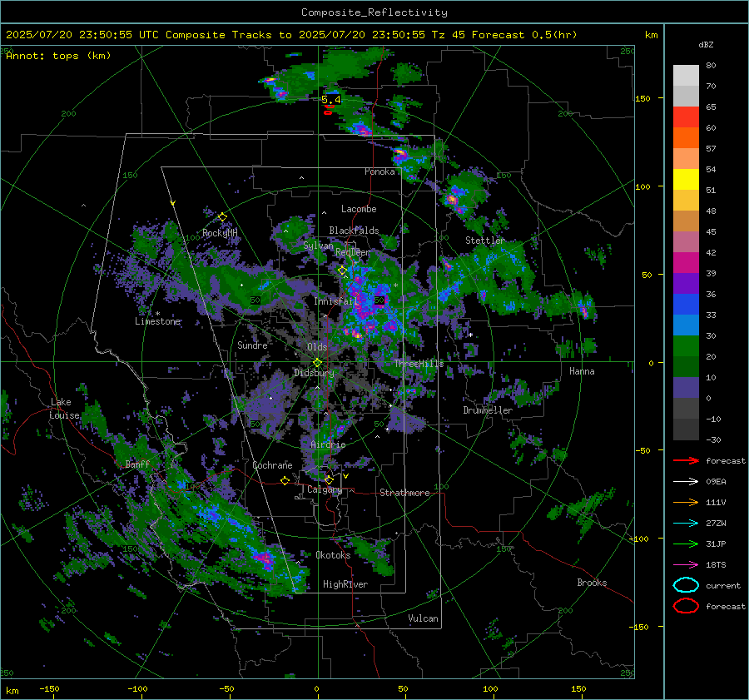Click the Stettler label on map

[x=485, y=241]
